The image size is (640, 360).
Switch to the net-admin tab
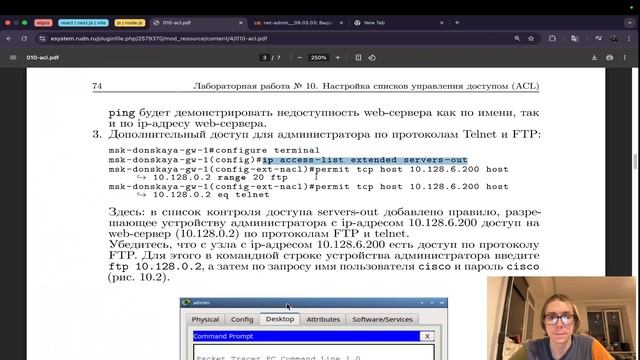pos(298,23)
